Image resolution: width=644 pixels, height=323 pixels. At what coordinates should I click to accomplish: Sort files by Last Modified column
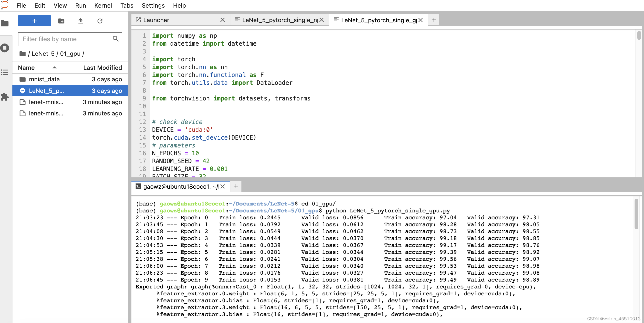(102, 68)
